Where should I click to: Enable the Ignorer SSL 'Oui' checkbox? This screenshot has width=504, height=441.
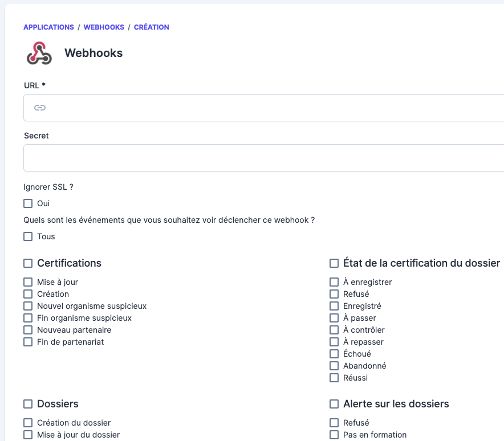tap(28, 203)
